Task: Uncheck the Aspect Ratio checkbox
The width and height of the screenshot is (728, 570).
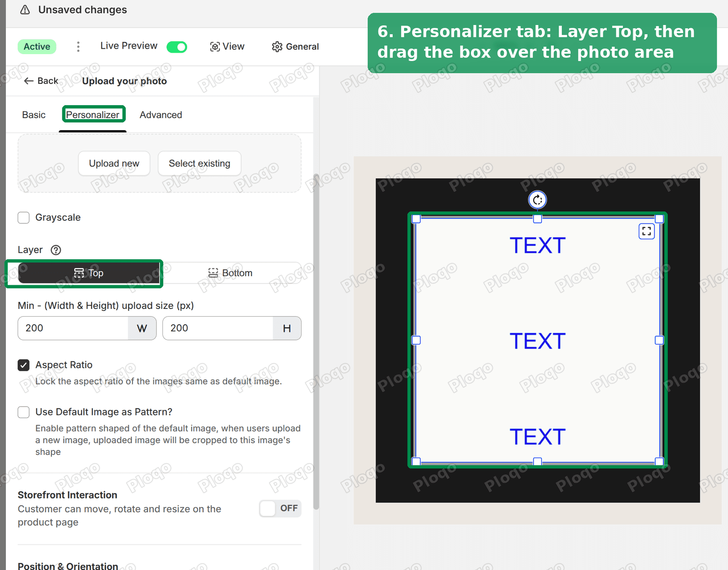Action: 24,365
